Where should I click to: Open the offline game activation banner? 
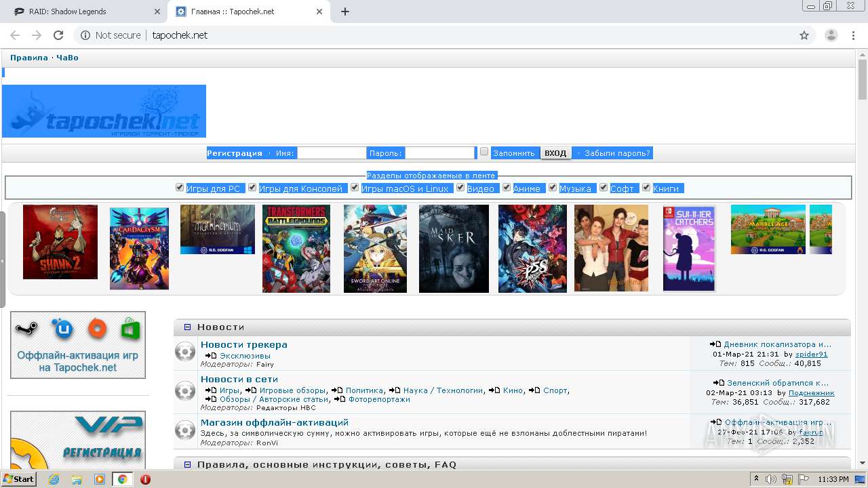[x=78, y=345]
